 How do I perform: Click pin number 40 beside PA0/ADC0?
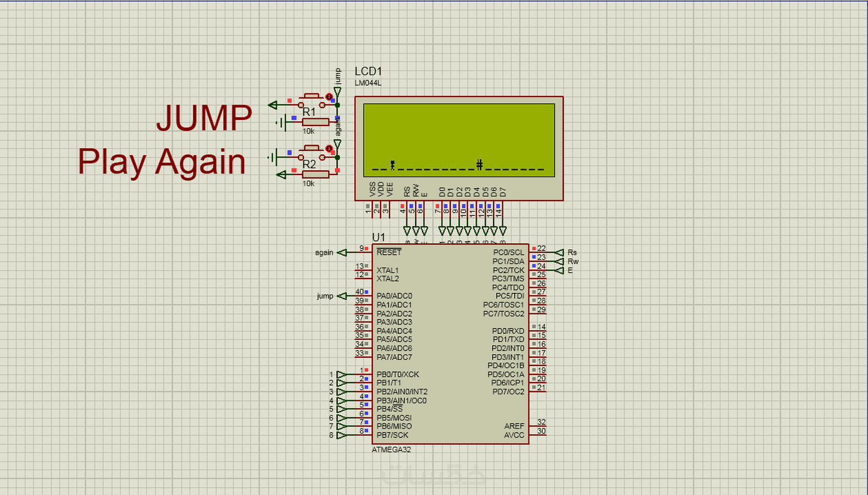pyautogui.click(x=359, y=292)
